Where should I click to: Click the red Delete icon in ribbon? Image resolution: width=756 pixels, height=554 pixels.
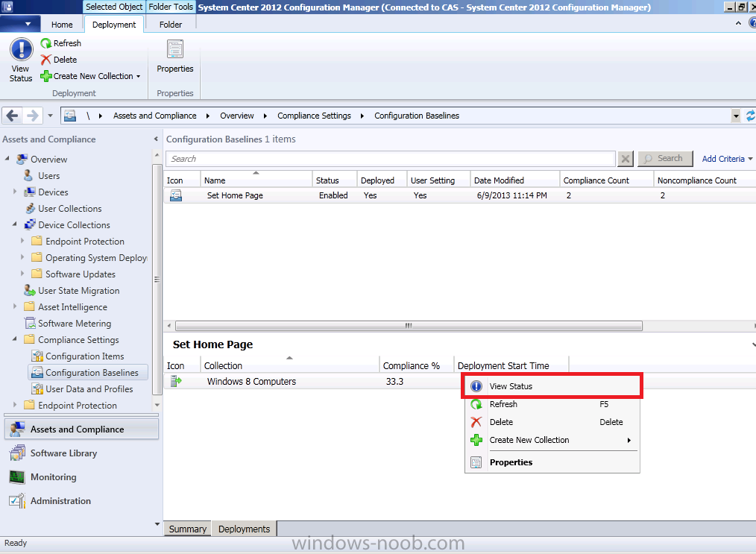[45, 60]
